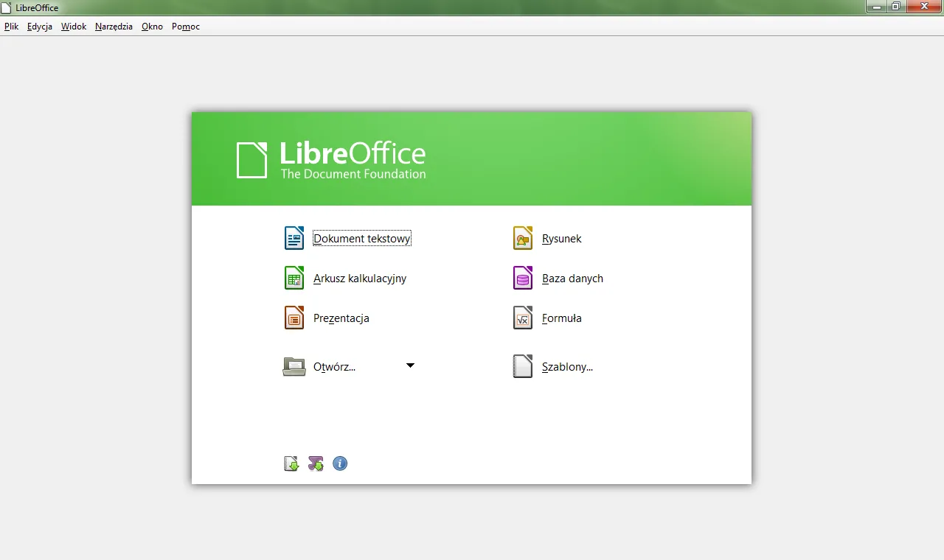Click the Rysunek drawing icon
944x560 pixels.
pos(523,238)
